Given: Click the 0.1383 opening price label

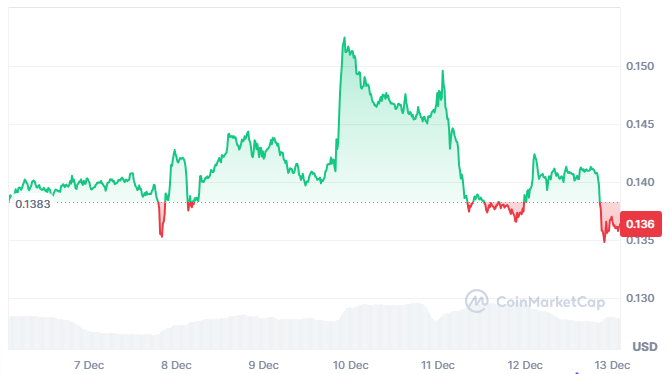Looking at the screenshot, I should click(33, 204).
